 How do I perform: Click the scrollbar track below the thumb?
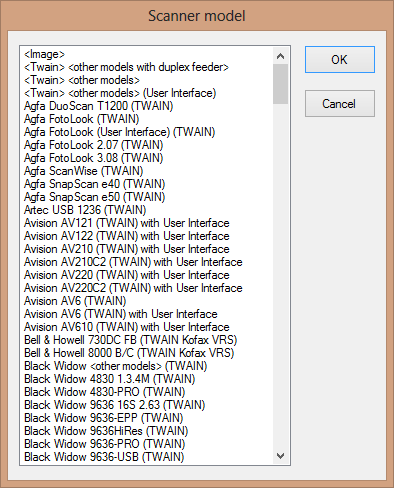(x=280, y=276)
